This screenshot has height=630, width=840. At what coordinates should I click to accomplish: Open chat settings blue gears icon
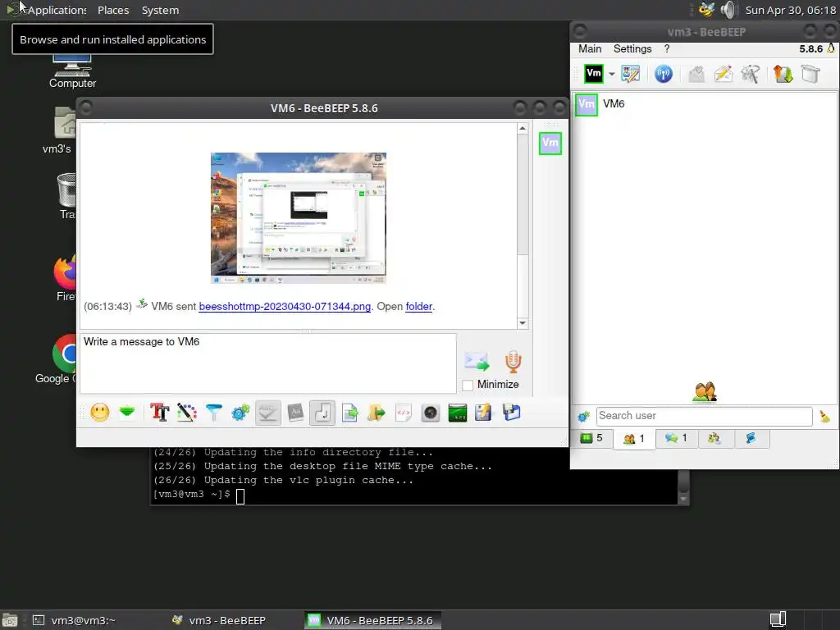click(x=240, y=413)
